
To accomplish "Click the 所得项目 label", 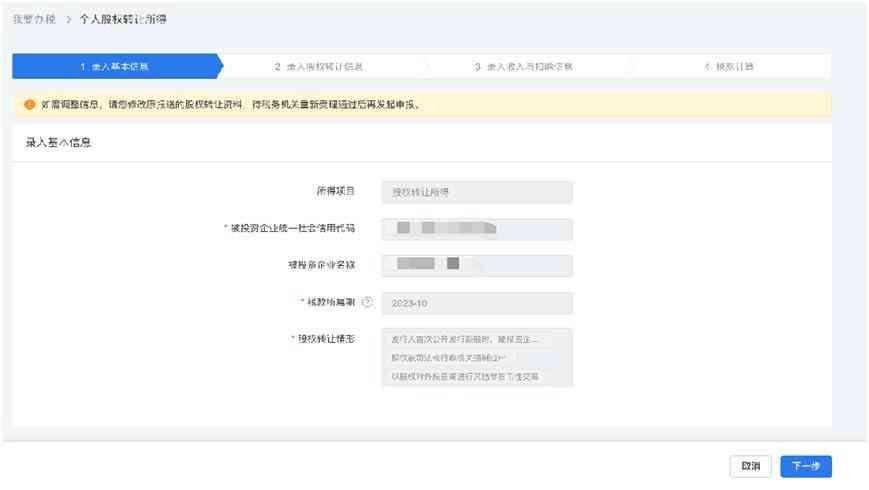I will pyautogui.click(x=335, y=191).
